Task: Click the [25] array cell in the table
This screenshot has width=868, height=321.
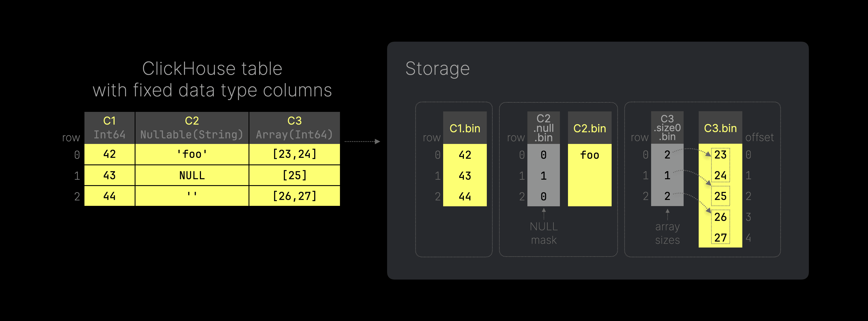Action: tap(294, 175)
